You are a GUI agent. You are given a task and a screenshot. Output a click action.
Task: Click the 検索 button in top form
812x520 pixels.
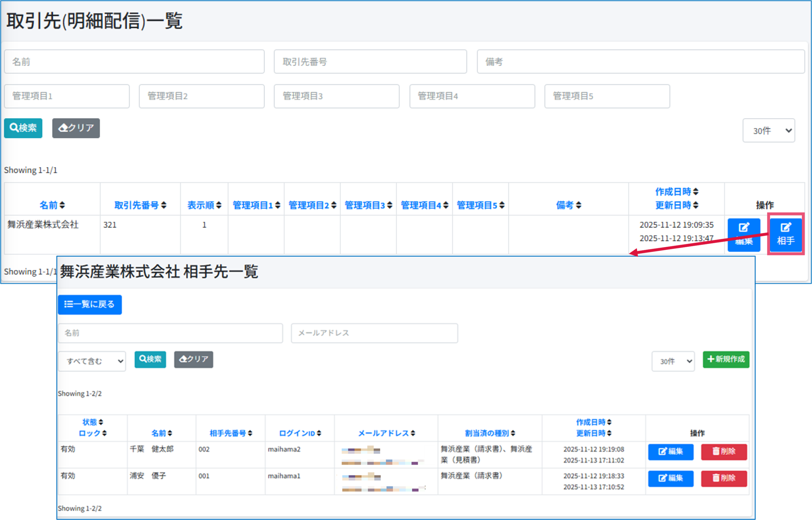click(x=23, y=128)
